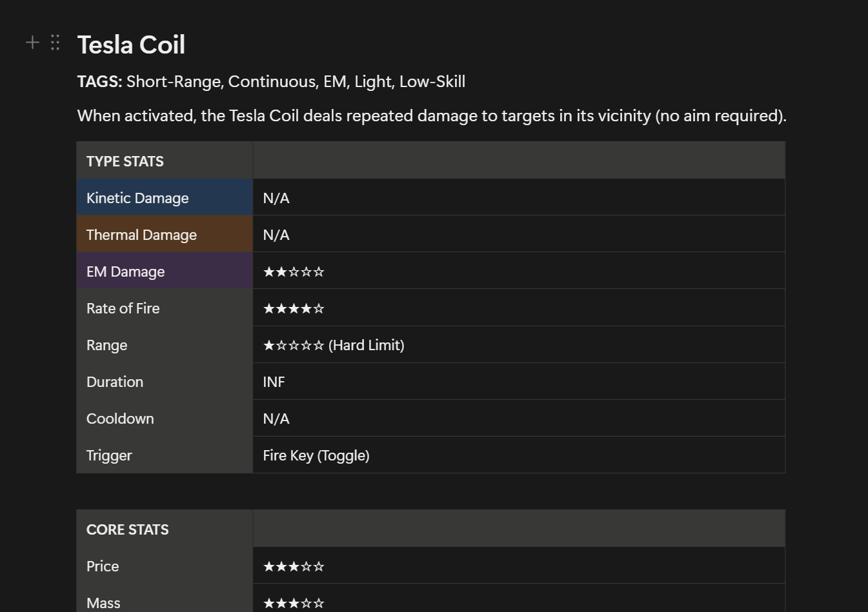Click the Kinetic Damage N/A value
The image size is (868, 612).
276,198
